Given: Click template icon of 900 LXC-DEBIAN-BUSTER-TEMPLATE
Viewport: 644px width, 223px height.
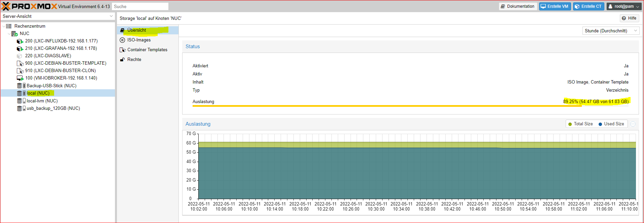Looking at the screenshot, I should click(20, 63).
